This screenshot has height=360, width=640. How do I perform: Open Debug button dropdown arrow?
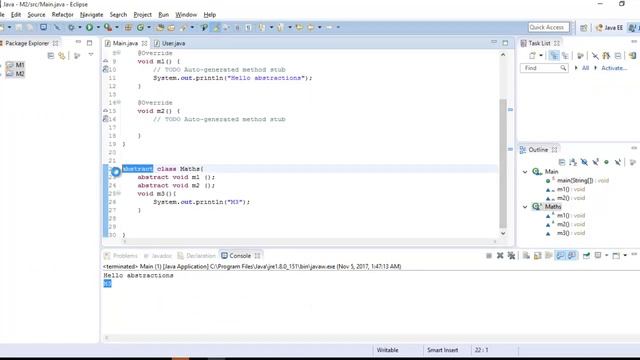click(80, 27)
